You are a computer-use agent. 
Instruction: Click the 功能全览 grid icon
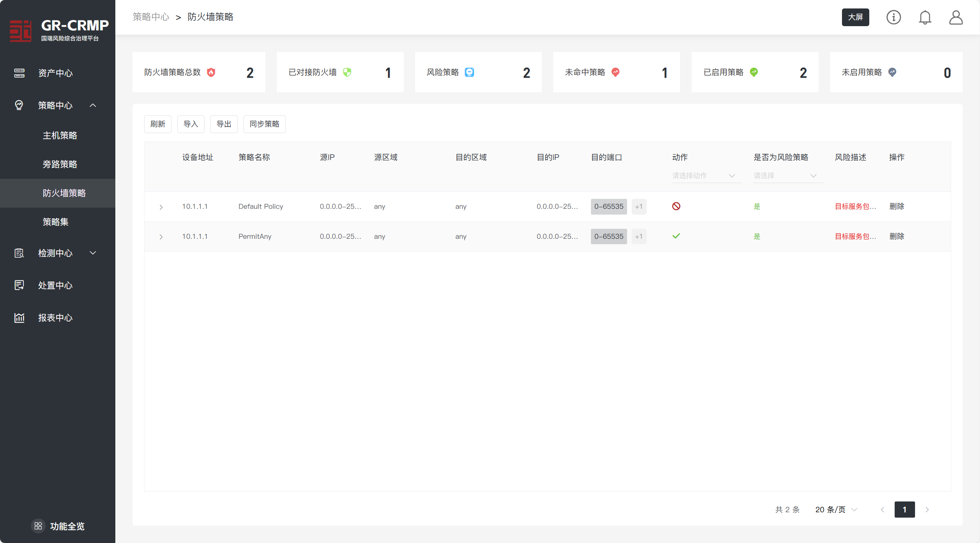[x=38, y=526]
